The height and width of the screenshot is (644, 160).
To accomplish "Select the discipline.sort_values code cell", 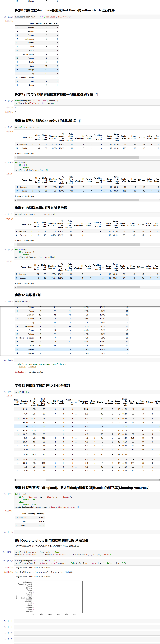I will (85, 17).
